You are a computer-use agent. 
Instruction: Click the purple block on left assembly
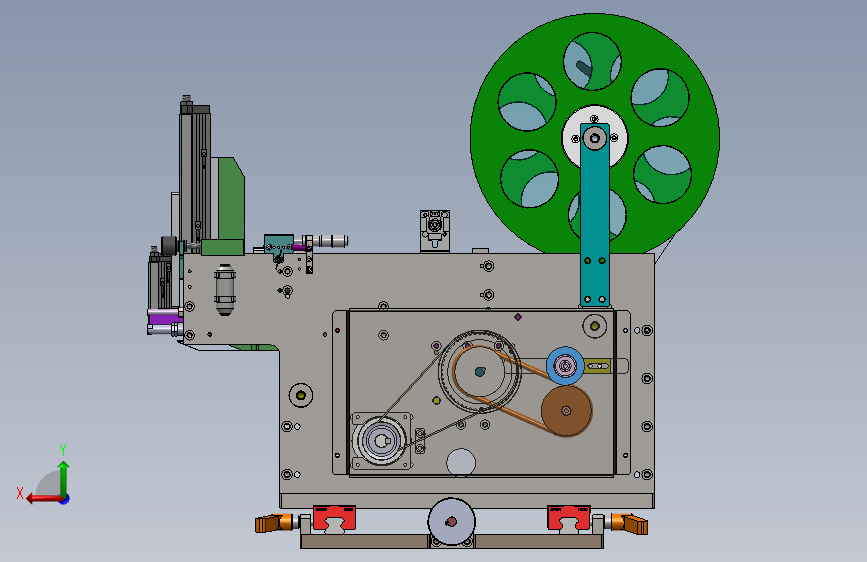[164, 319]
